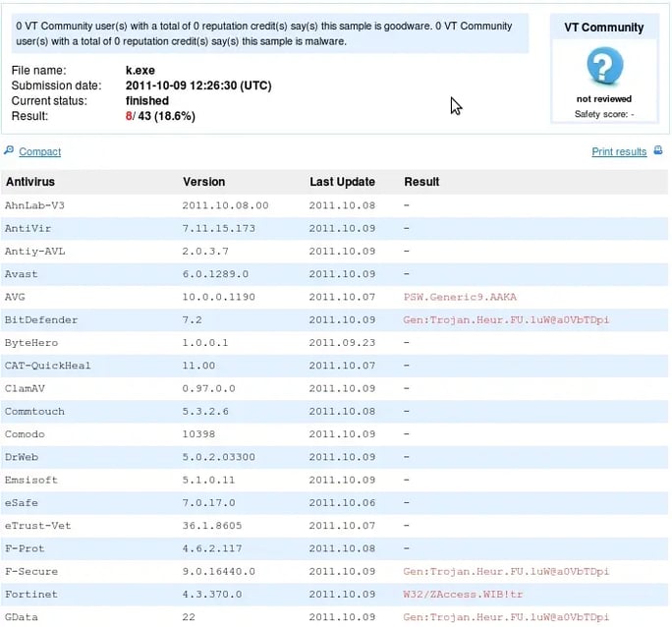Click the Last Update column header
Screen dimensions: 672x627
pyautogui.click(x=342, y=182)
